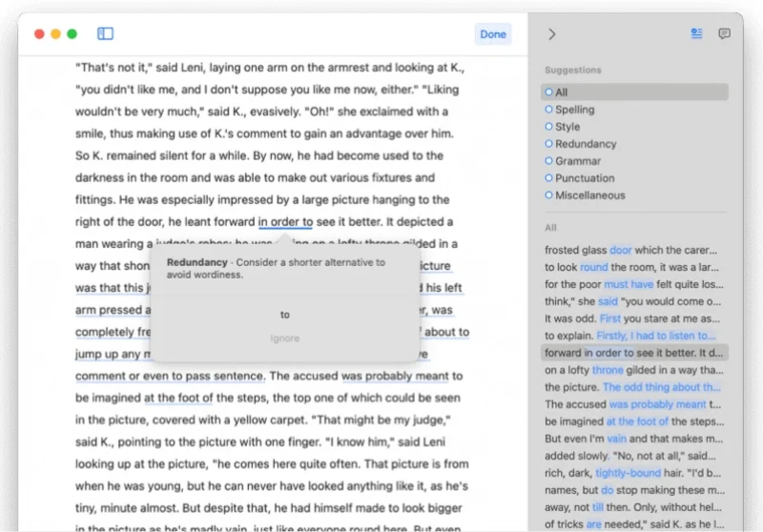Open suggestion "to explain. Firstly, I had to listen"

634,336
